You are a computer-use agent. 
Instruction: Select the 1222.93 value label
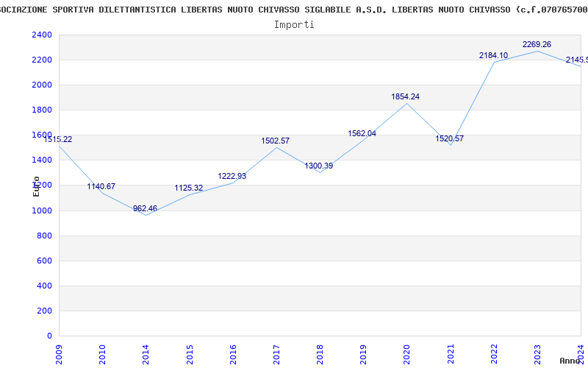(x=232, y=176)
